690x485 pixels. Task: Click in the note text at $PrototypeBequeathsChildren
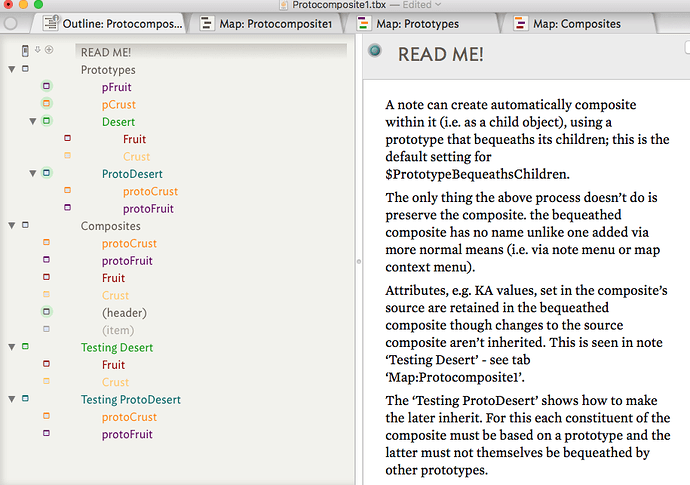(477, 174)
